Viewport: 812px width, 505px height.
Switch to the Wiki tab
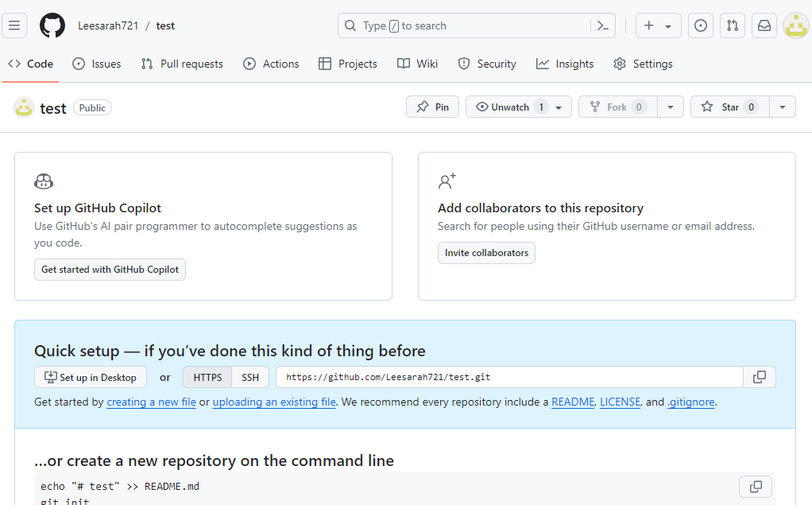(x=417, y=64)
